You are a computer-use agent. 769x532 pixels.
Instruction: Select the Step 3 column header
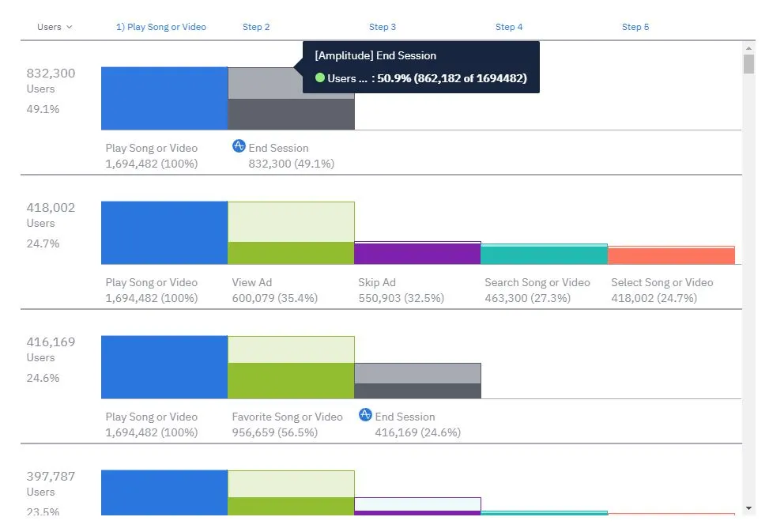(383, 27)
